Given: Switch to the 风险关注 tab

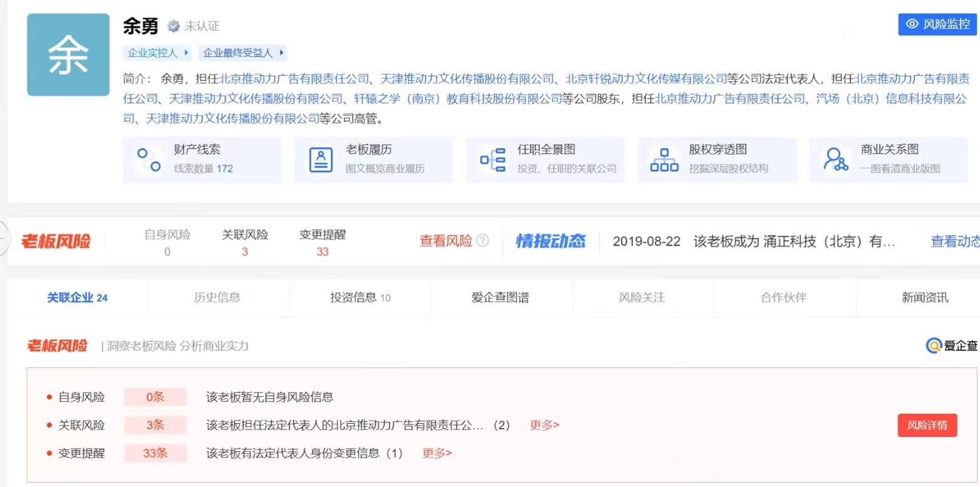Looking at the screenshot, I should click(642, 298).
